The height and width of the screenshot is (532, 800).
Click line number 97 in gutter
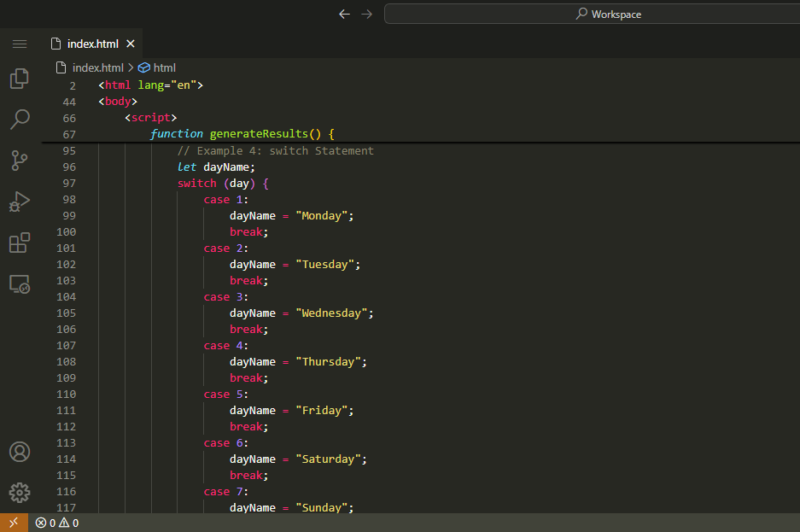tap(68, 184)
